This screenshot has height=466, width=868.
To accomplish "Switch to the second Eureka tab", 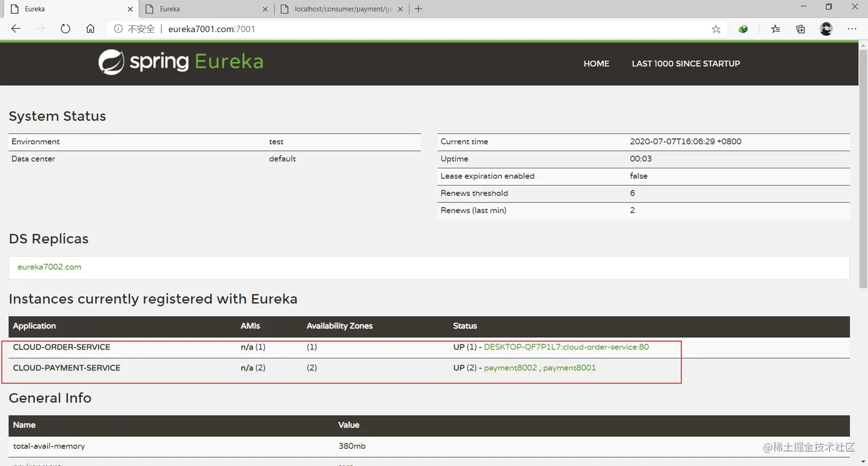I will click(207, 9).
